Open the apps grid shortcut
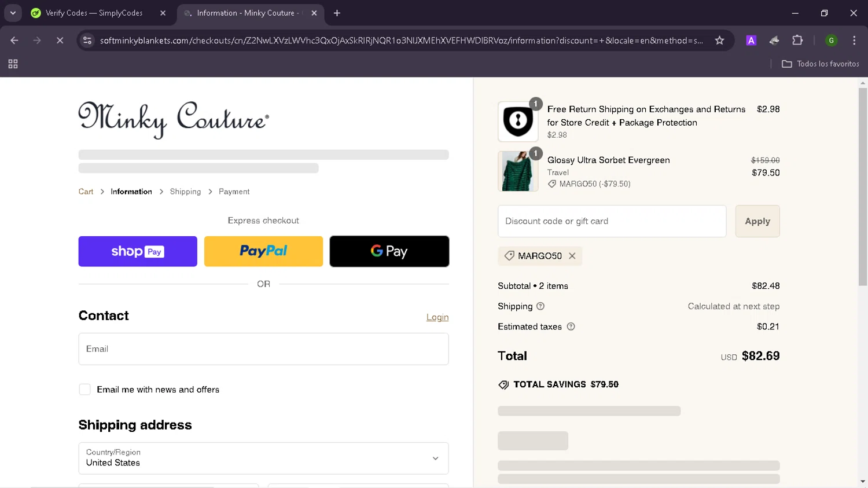The width and height of the screenshot is (868, 488). (13, 64)
